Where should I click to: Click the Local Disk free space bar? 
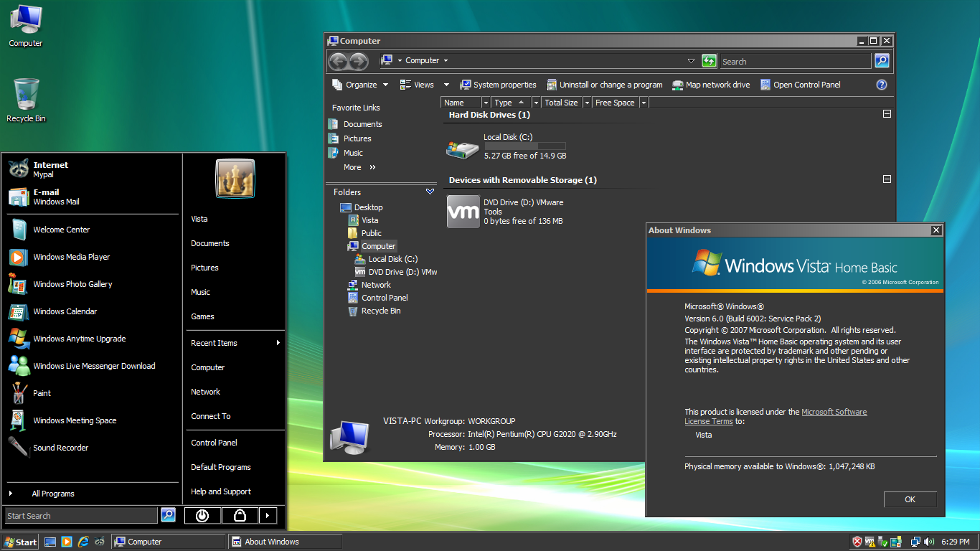click(x=524, y=146)
